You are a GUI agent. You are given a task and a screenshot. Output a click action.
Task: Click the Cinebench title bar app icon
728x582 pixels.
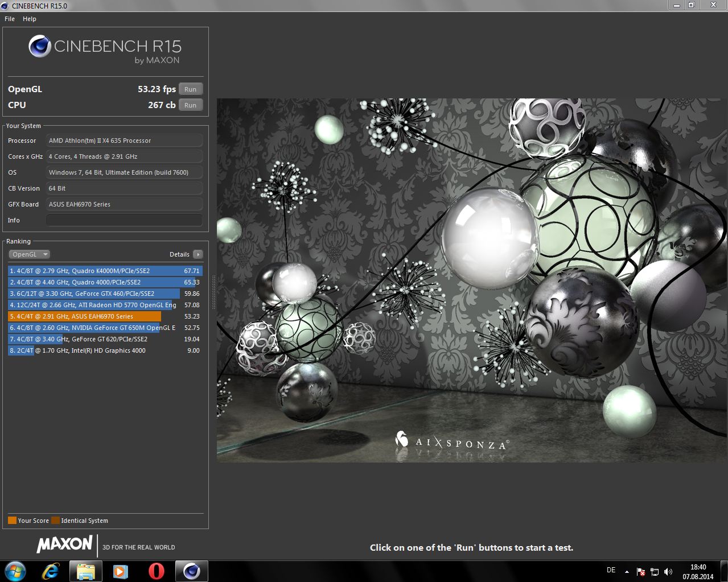[x=6, y=6]
